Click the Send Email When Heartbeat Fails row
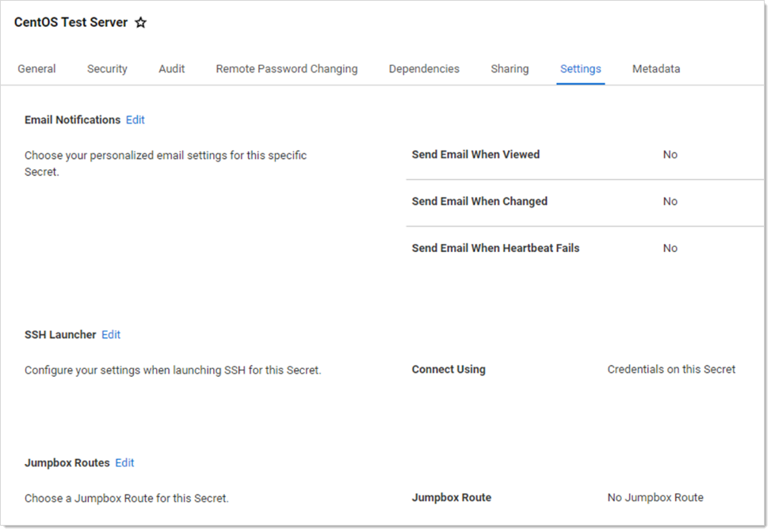Screen dimensions: 771x532 (x=495, y=249)
